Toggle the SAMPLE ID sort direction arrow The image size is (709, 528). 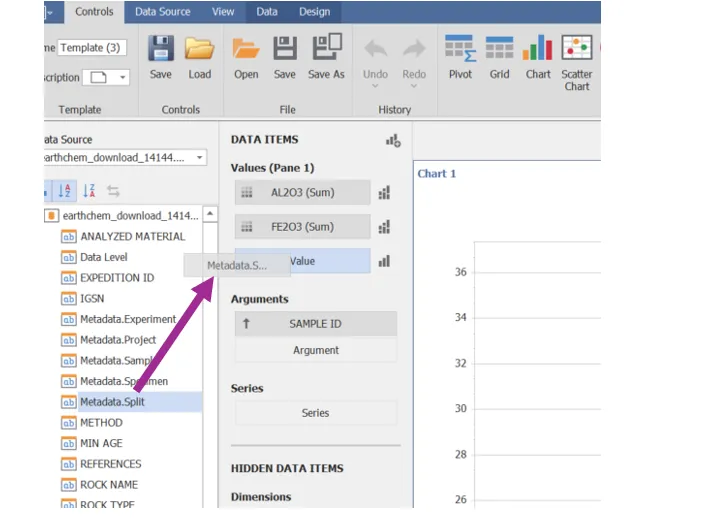(246, 324)
